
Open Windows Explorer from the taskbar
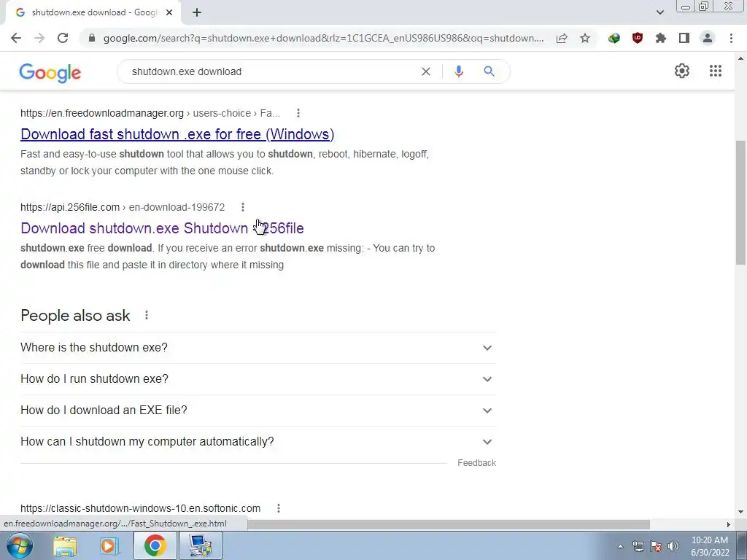click(x=65, y=545)
